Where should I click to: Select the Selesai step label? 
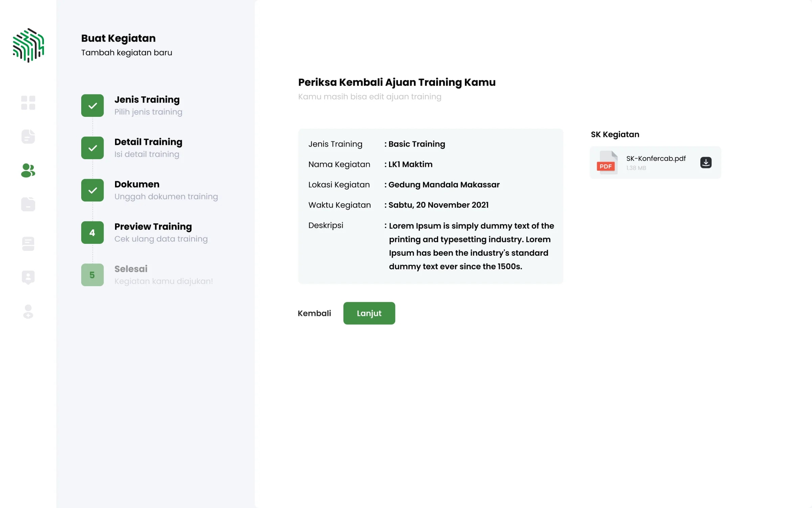click(131, 269)
